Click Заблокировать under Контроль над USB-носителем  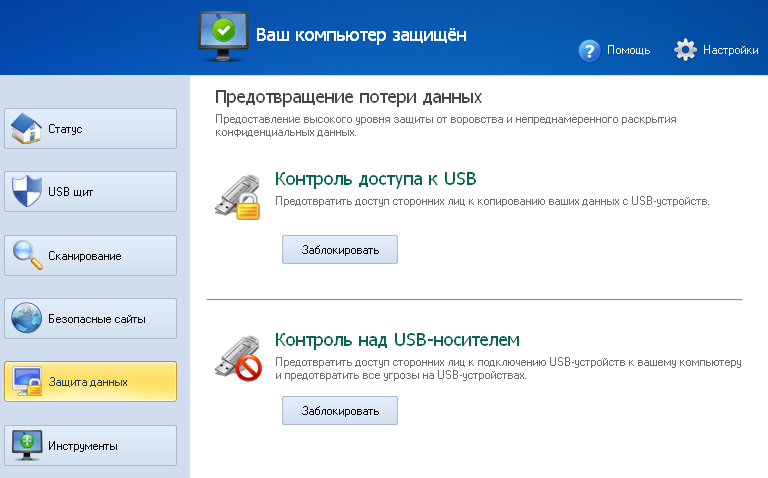(340, 410)
